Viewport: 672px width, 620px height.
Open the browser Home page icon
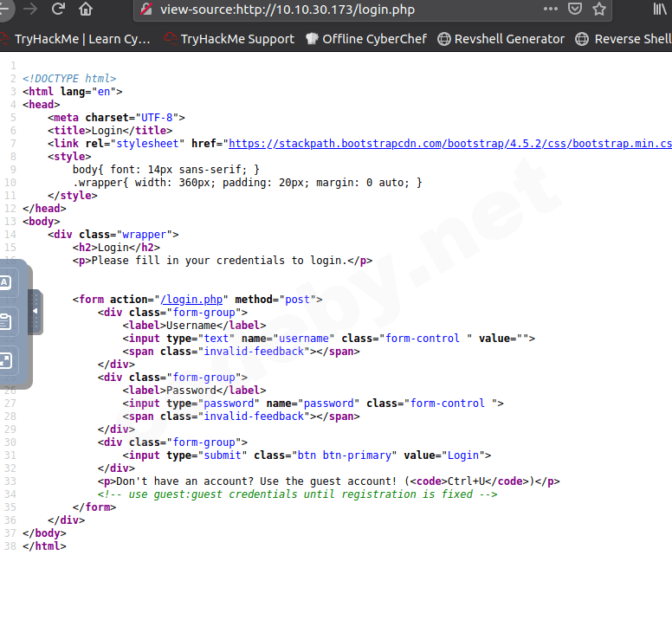click(x=86, y=9)
